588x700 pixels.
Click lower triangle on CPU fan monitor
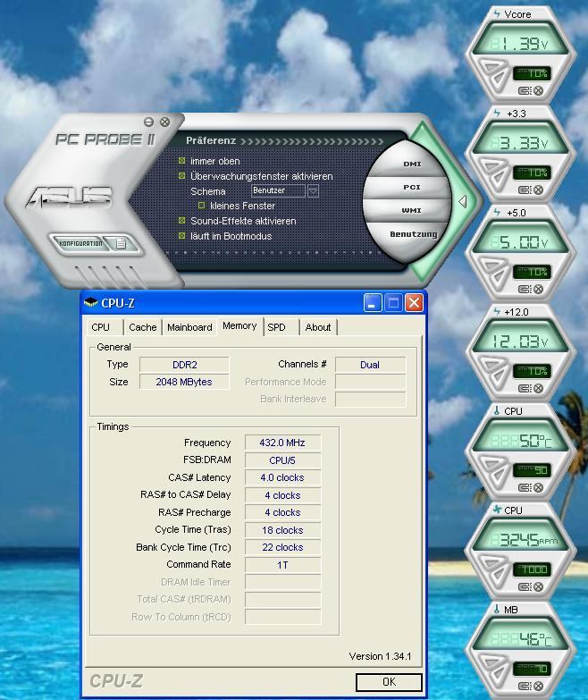click(x=500, y=575)
